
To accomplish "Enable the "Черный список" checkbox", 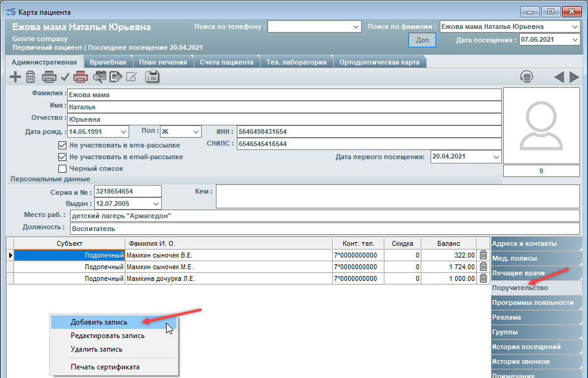I will pos(62,168).
